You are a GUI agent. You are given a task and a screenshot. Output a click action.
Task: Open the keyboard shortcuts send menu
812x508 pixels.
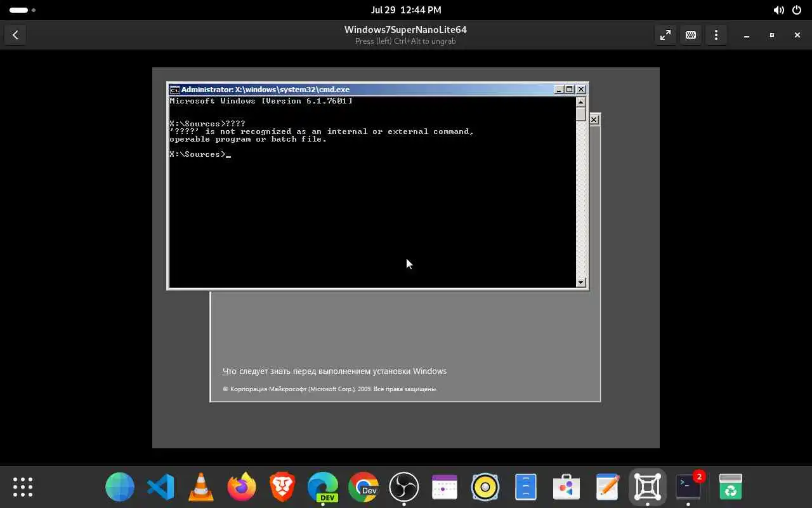[691, 36]
